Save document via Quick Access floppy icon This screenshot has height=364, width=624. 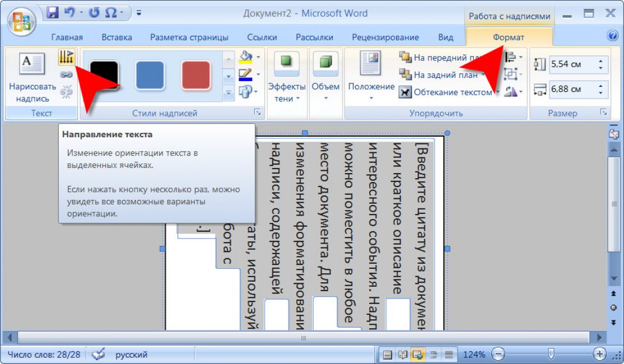pyautogui.click(x=53, y=13)
